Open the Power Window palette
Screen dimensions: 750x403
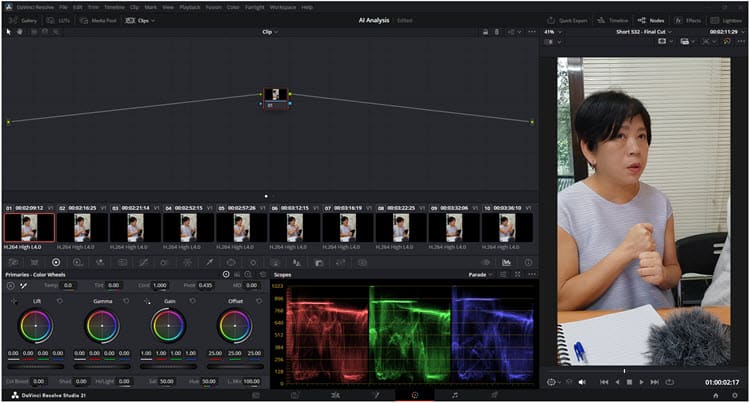[x=231, y=262]
